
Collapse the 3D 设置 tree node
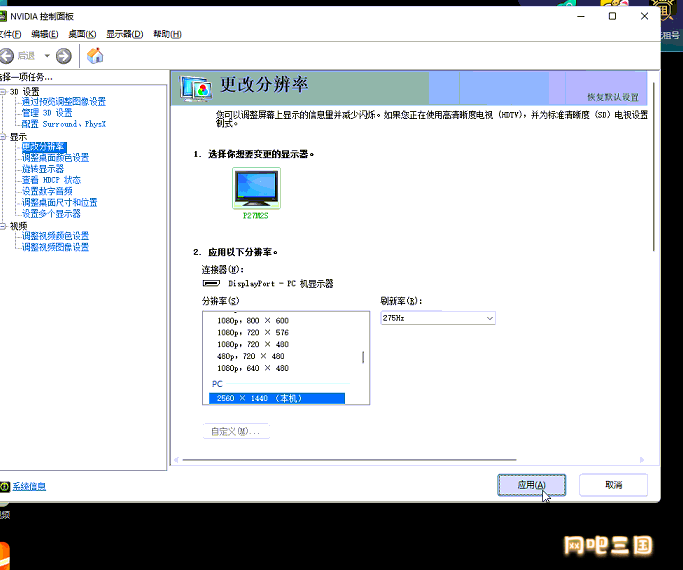point(3,91)
